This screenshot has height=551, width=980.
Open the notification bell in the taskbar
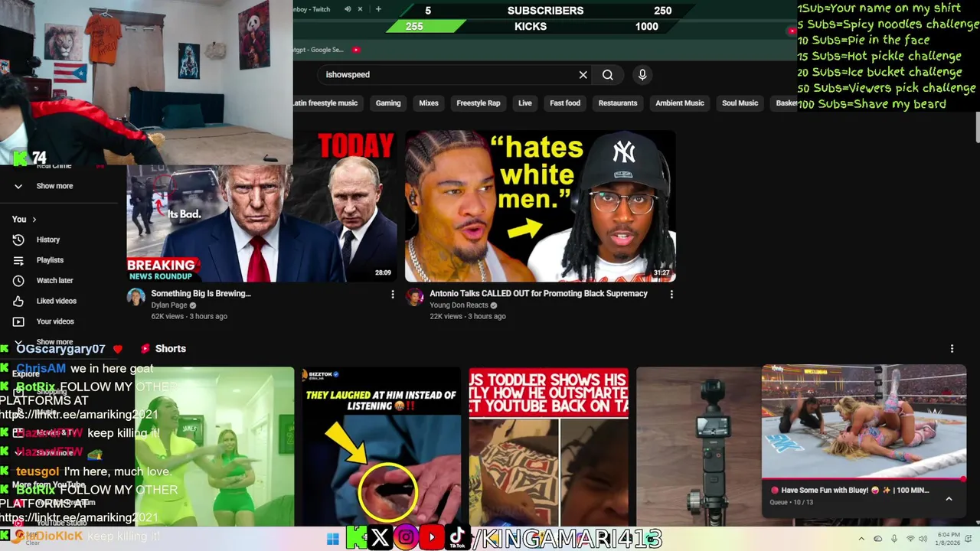tap(970, 540)
